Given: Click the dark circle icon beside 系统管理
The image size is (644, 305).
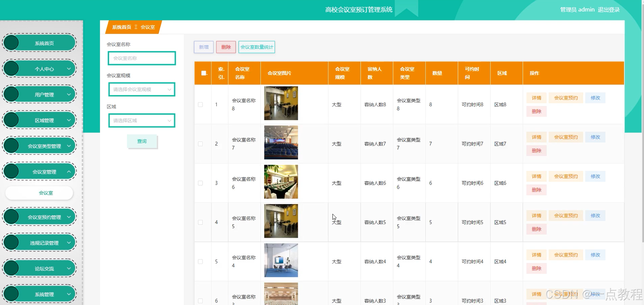Looking at the screenshot, I should click(x=12, y=294).
